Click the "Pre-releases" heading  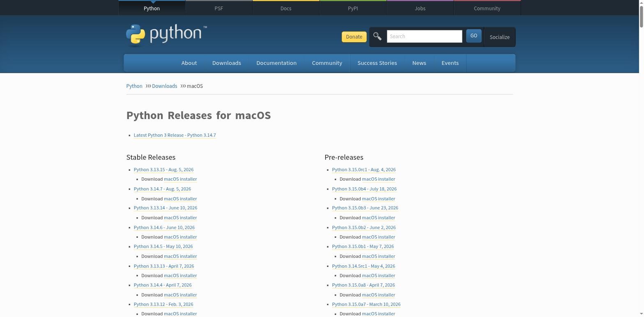click(x=344, y=157)
